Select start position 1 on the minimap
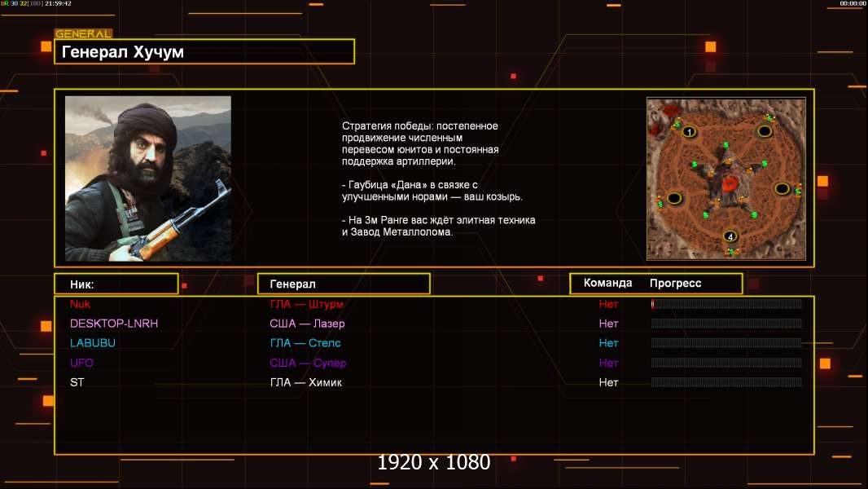The image size is (868, 489). coord(689,132)
